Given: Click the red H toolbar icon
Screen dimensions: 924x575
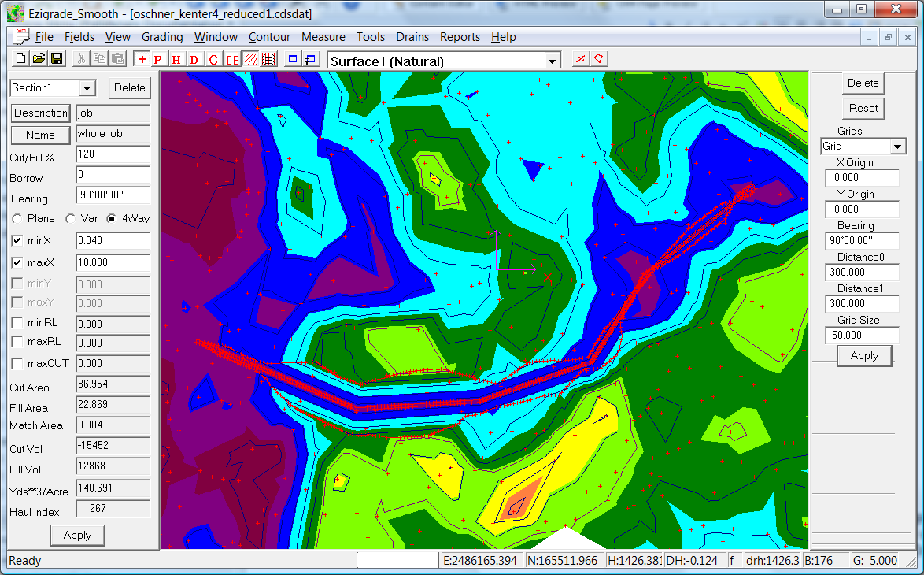Looking at the screenshot, I should [x=176, y=60].
